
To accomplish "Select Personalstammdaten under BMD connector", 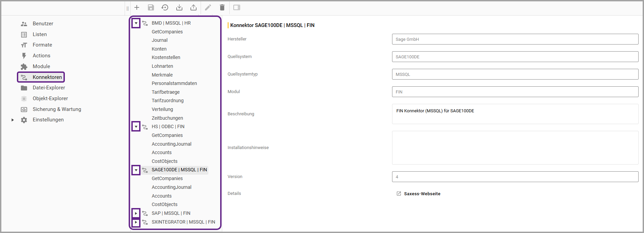I will (174, 83).
